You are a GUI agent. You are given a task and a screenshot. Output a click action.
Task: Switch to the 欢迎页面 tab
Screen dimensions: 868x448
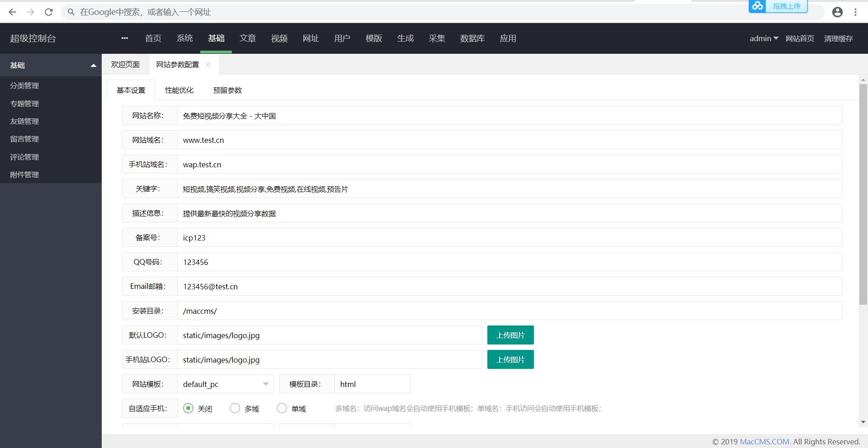point(125,65)
